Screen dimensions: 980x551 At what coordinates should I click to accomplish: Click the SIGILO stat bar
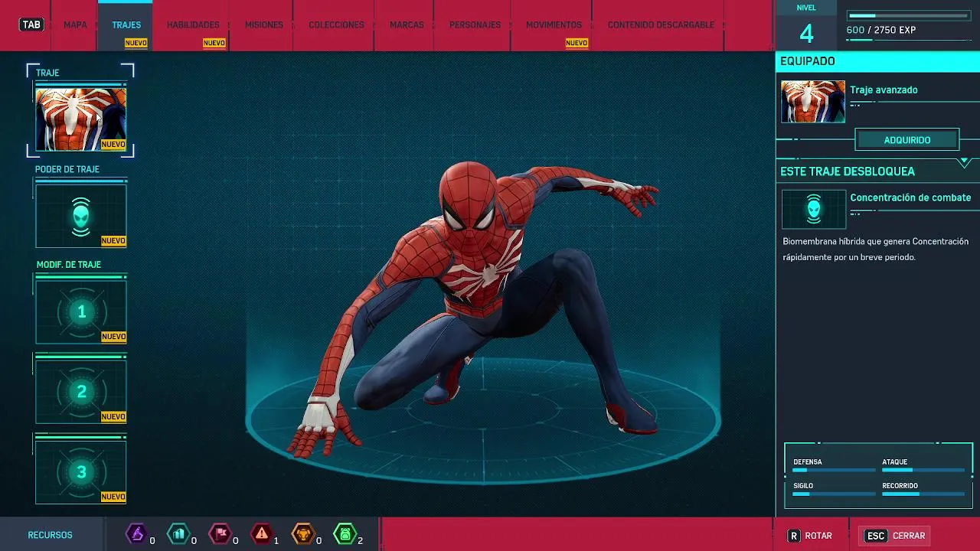point(834,494)
